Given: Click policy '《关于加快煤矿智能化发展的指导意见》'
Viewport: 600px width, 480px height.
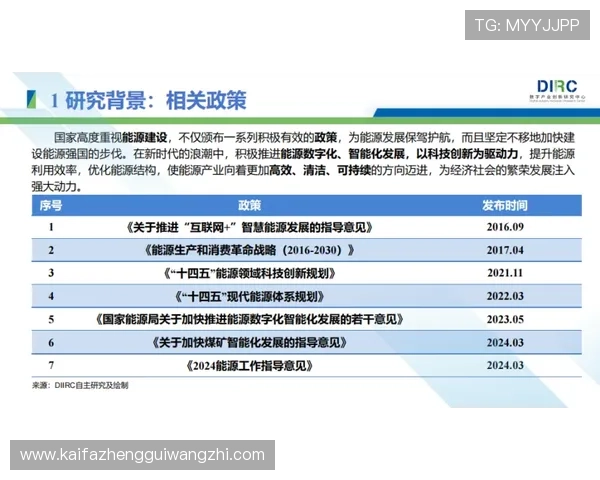Looking at the screenshot, I should pyautogui.click(x=249, y=343).
